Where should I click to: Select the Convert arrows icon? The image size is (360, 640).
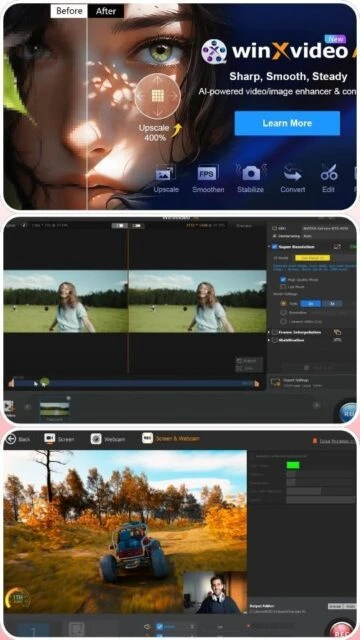pos(293,173)
